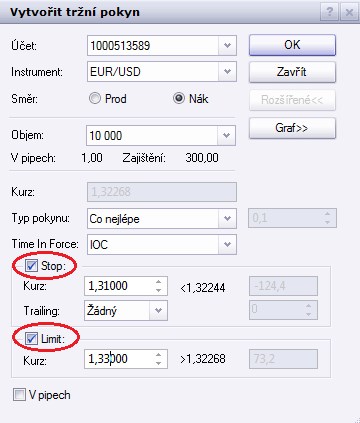
Task: Select the Nák direction radio button
Action: coord(179,98)
